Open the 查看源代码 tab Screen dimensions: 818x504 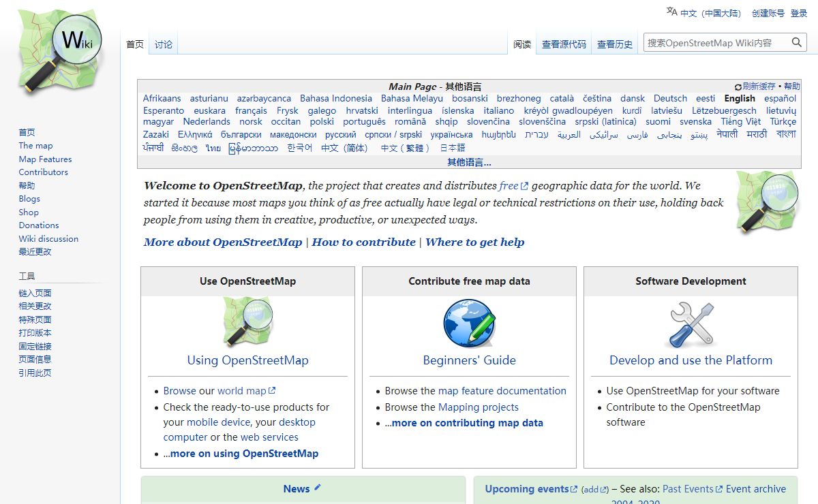pos(564,44)
